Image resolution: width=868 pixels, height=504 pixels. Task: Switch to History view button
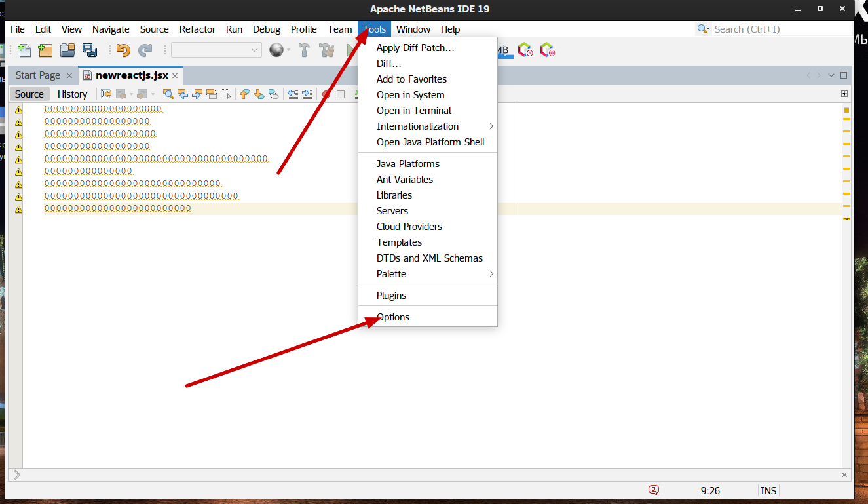coord(72,94)
